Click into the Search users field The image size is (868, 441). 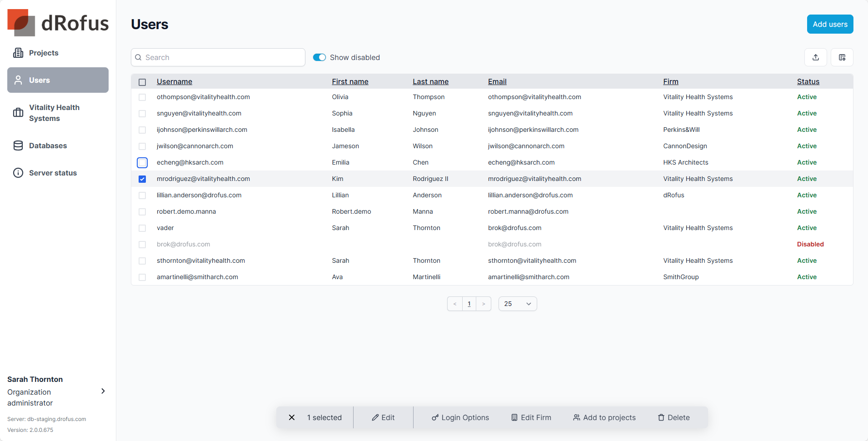(218, 57)
